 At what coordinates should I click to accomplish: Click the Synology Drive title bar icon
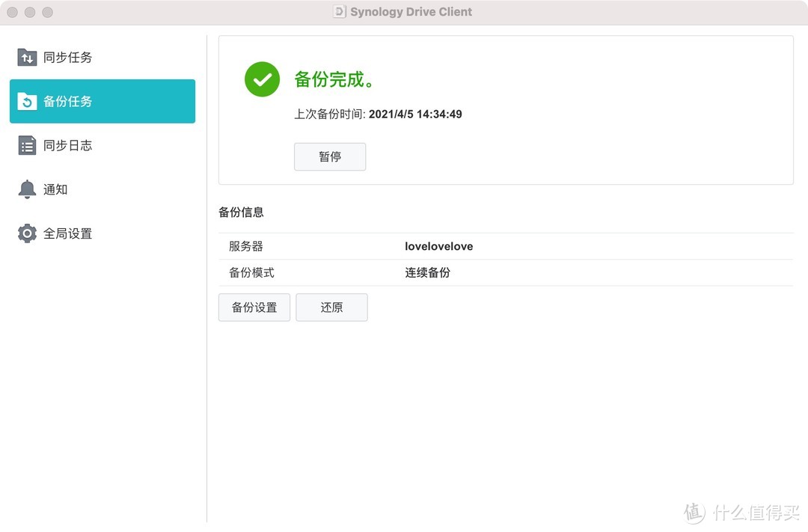point(339,12)
